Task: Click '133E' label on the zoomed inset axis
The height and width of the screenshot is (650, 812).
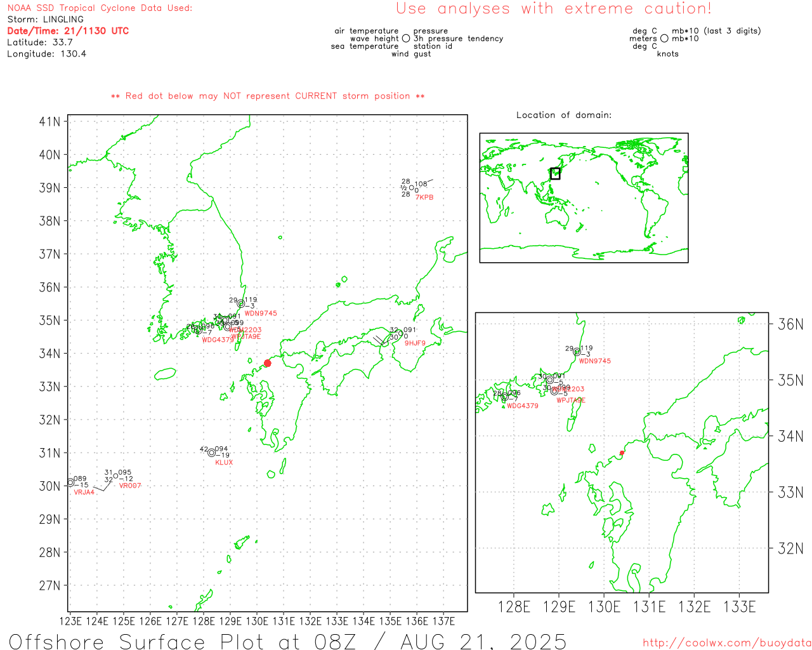Action: point(740,607)
